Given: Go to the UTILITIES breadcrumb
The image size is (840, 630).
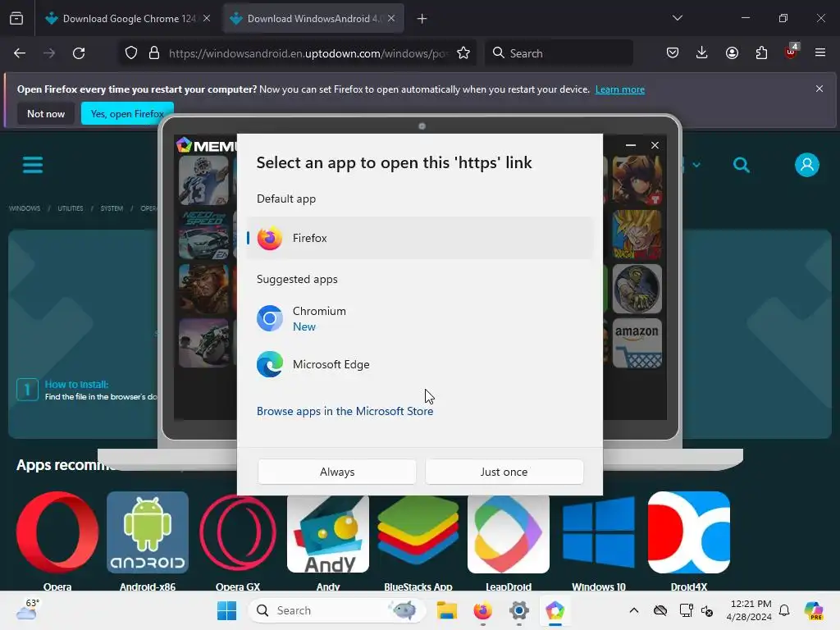Looking at the screenshot, I should point(71,208).
